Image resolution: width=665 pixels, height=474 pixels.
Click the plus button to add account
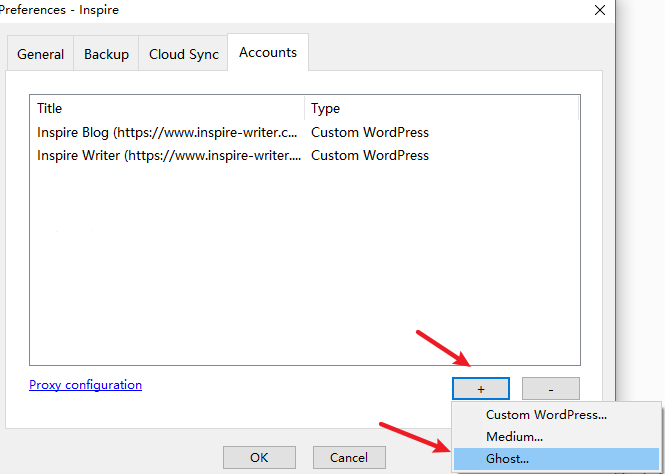pyautogui.click(x=481, y=388)
